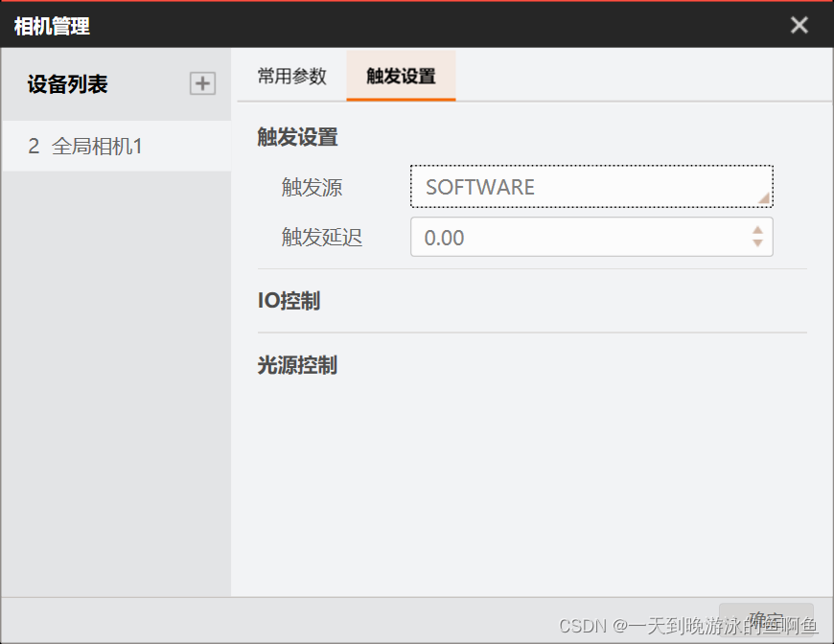Switch to the 触发设置 tab
The image size is (834, 644).
[x=401, y=76]
